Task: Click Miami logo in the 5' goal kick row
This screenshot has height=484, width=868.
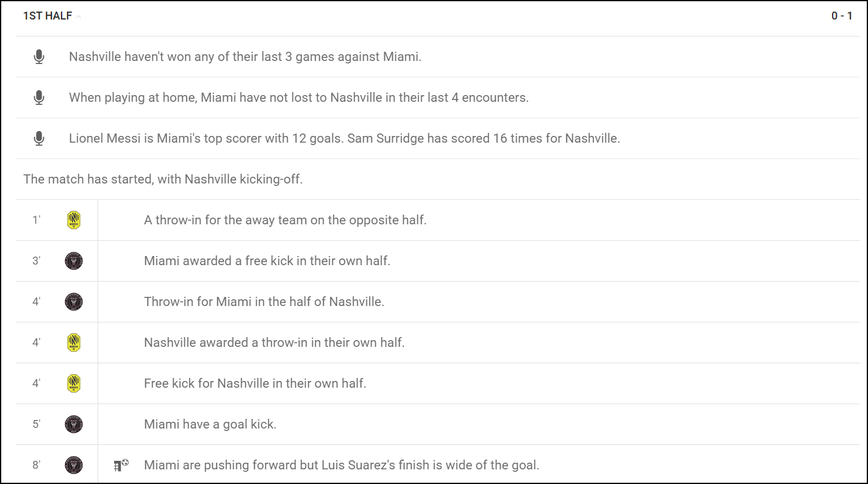Action: click(74, 424)
